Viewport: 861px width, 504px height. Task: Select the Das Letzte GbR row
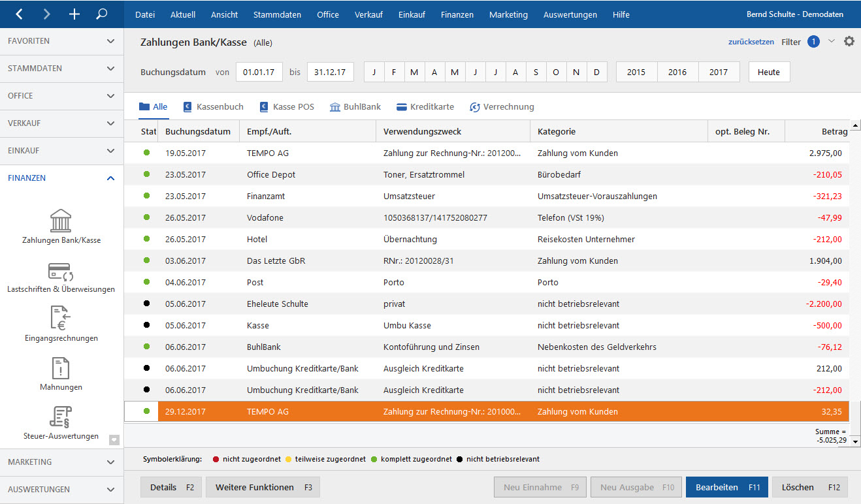[x=487, y=260]
